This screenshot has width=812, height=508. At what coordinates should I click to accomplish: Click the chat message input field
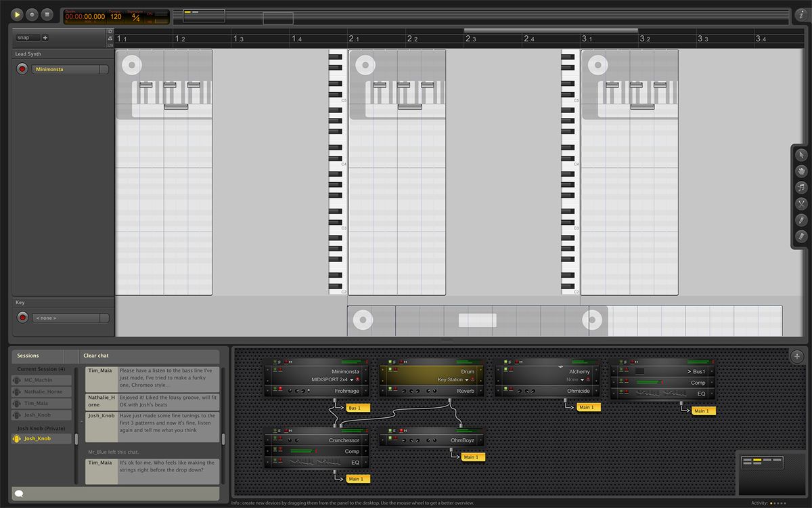coord(115,494)
